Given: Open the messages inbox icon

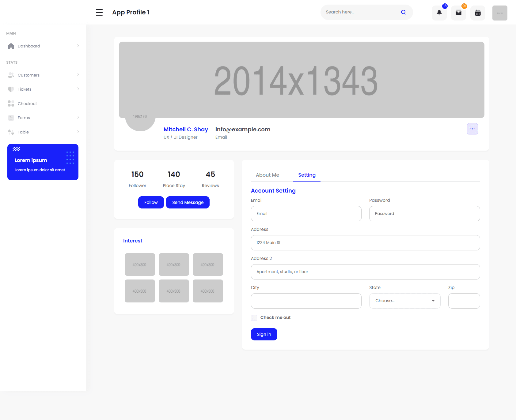Looking at the screenshot, I should point(458,13).
